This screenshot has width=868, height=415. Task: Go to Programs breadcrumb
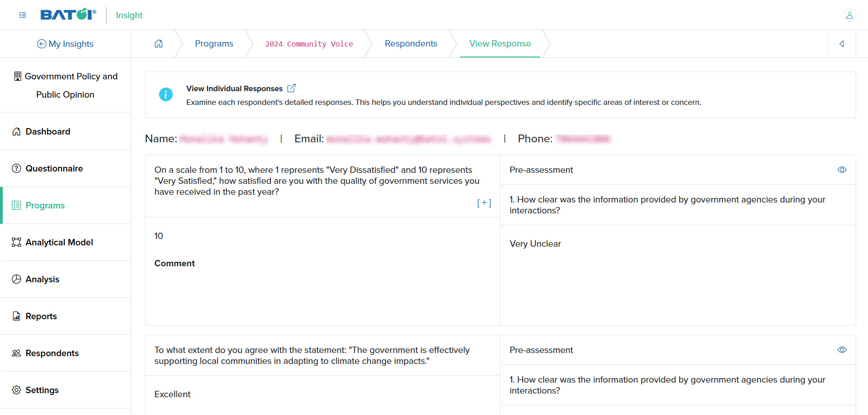coord(214,44)
